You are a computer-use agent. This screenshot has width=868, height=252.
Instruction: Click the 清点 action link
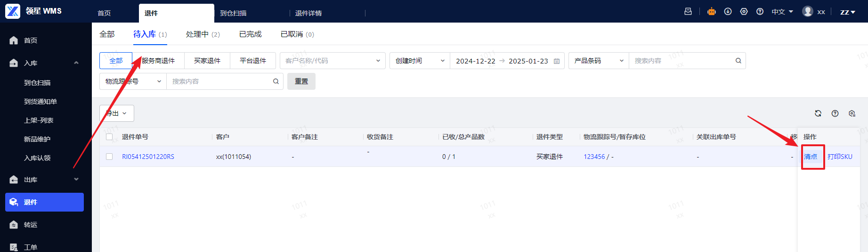tap(811, 157)
